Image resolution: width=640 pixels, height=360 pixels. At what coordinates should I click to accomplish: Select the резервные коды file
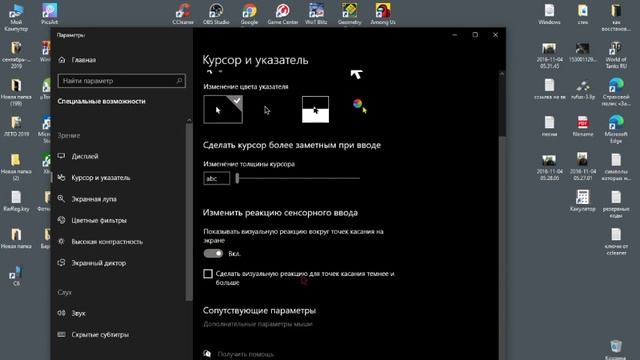point(616,204)
